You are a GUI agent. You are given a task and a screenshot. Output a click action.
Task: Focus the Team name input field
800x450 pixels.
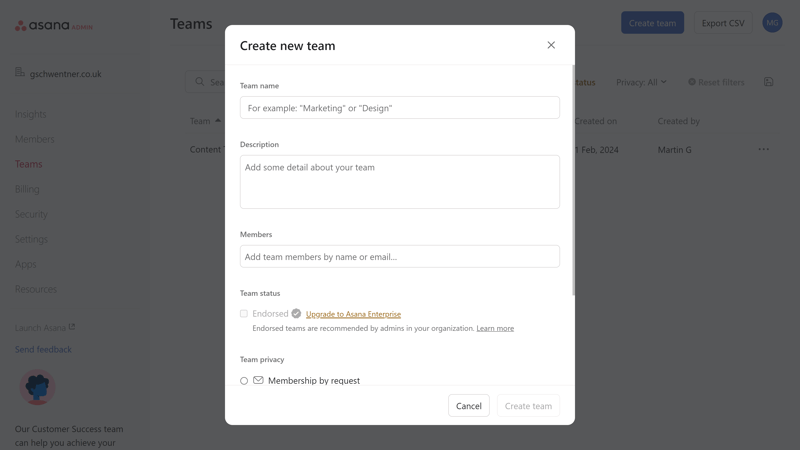point(399,108)
